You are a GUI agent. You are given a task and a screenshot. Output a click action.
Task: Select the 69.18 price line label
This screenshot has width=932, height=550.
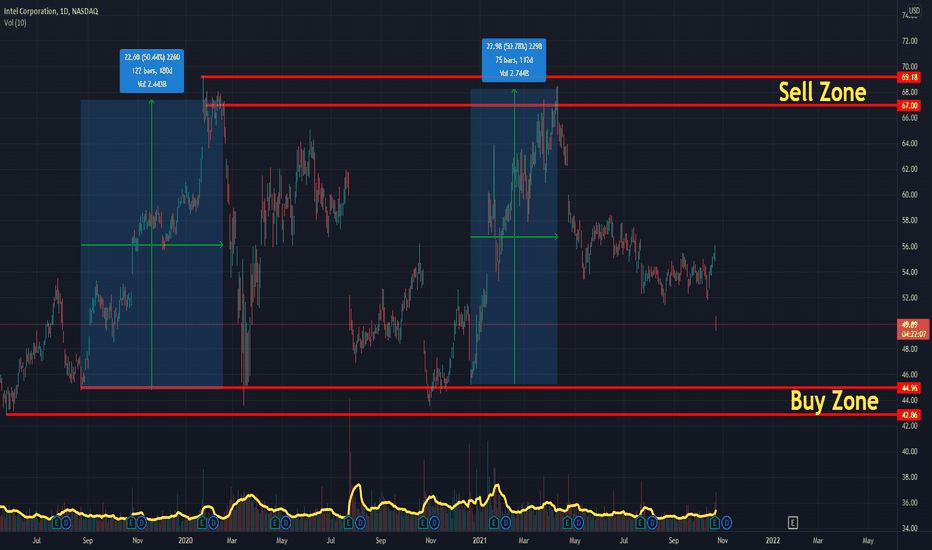coord(909,77)
